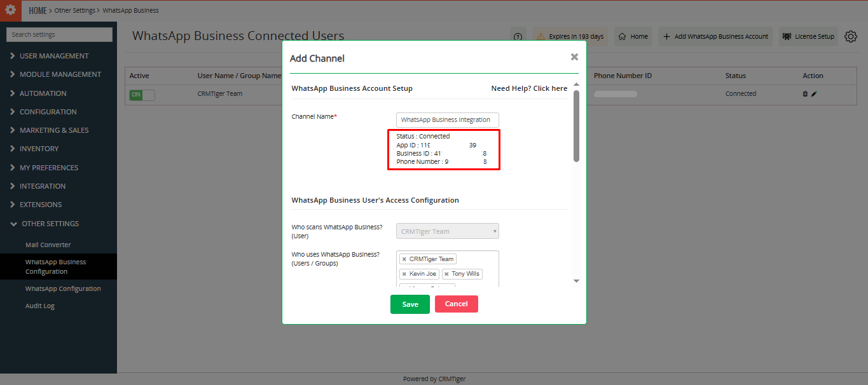Screen dimensions: 868x385
Task: Cancel the Add Channel dialog
Action: [457, 304]
